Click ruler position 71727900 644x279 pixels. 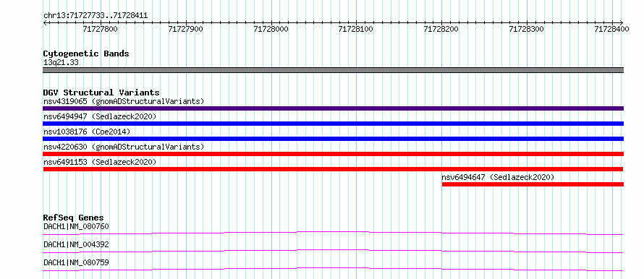(186, 29)
